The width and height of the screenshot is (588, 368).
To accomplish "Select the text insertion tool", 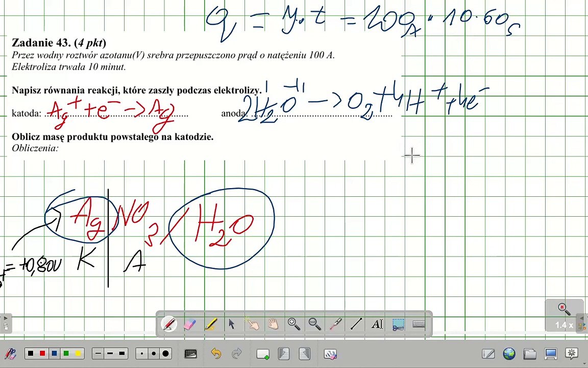I will (x=377, y=324).
